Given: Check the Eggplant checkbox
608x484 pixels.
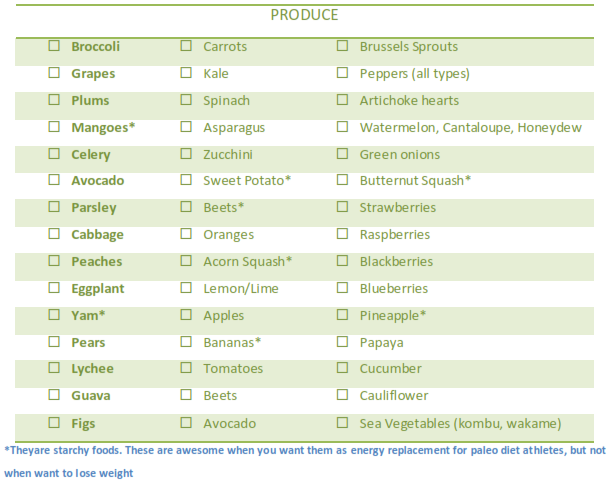Looking at the screenshot, I should click(x=54, y=289).
